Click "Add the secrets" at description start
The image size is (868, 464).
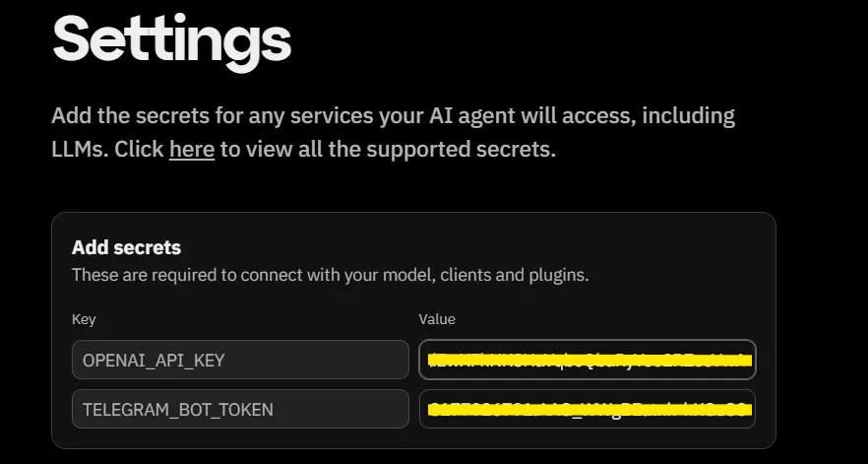pos(121,115)
